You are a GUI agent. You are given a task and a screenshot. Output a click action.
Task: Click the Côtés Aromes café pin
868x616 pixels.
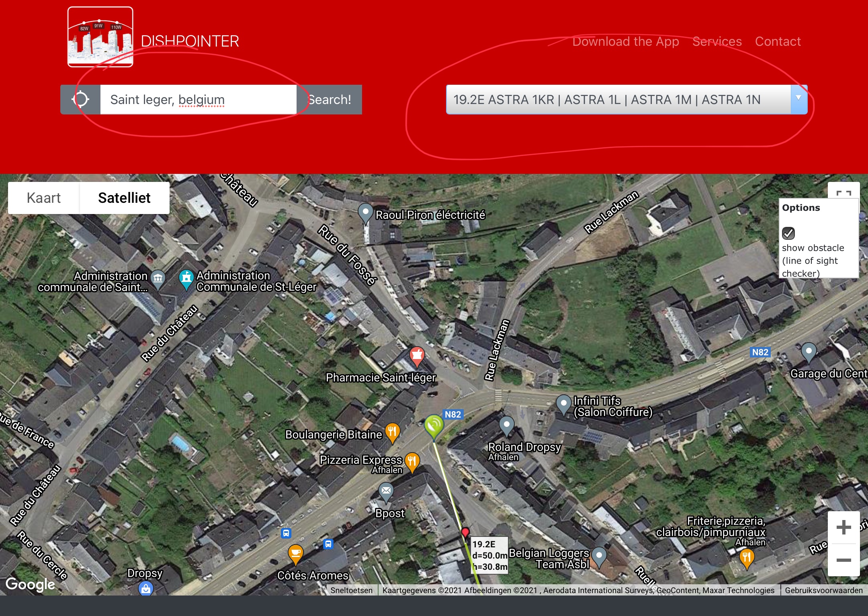[x=295, y=555]
